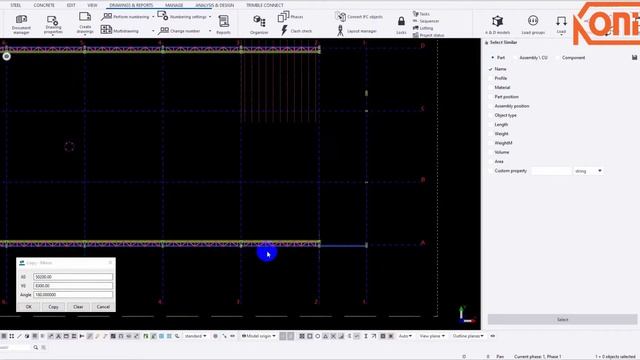Switch to the CONCRETE ribbon tab
This screenshot has width=640, height=360.
point(44,5)
